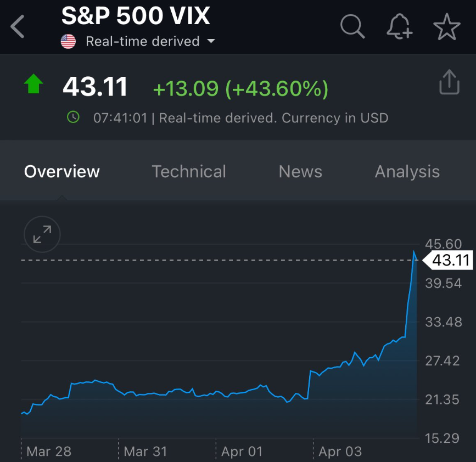Go back using the left chevron
This screenshot has width=476, height=462.
point(18,26)
